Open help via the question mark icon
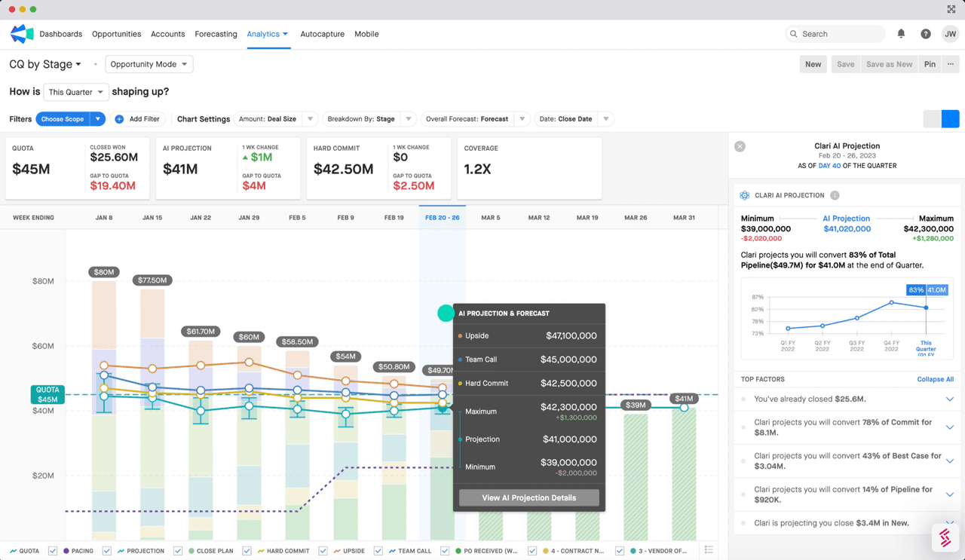 coord(926,33)
